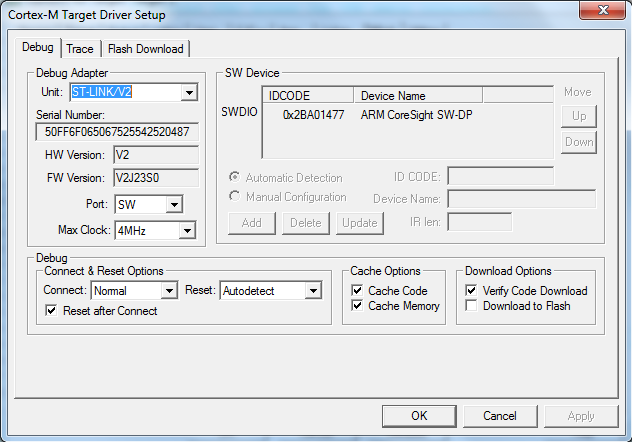Image resolution: width=632 pixels, height=442 pixels.
Task: Click the Serial Number field
Action: click(x=117, y=132)
